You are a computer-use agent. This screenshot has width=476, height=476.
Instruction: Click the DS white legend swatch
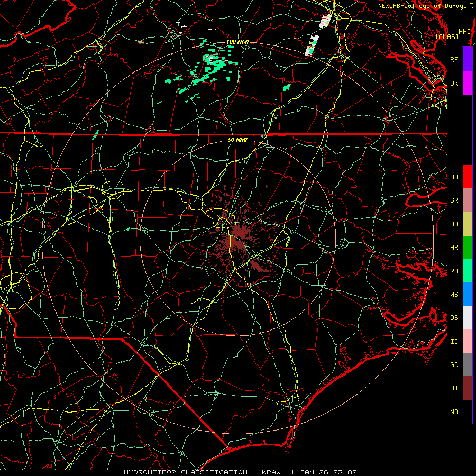click(467, 317)
